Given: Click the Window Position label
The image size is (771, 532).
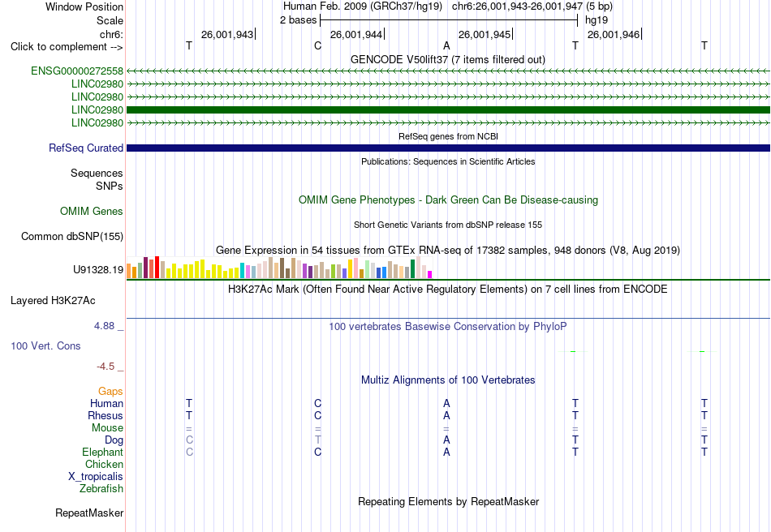Looking at the screenshot, I should (84, 6).
